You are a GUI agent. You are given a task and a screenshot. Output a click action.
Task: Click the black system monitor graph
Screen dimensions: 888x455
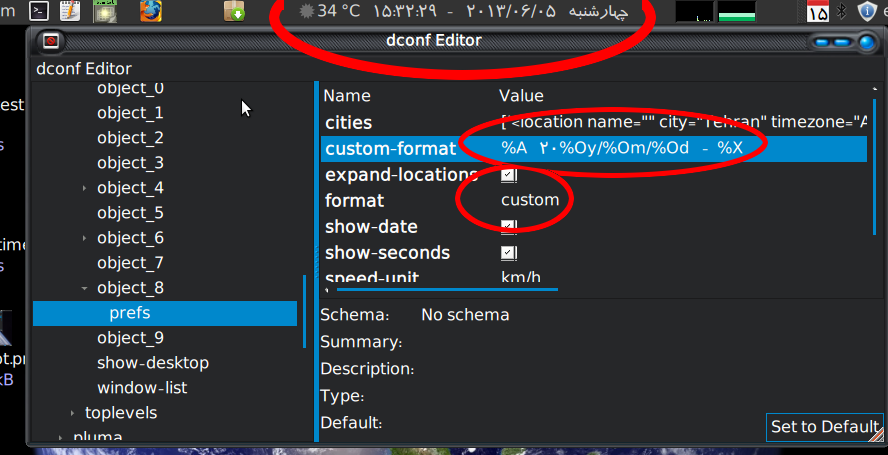(694, 11)
